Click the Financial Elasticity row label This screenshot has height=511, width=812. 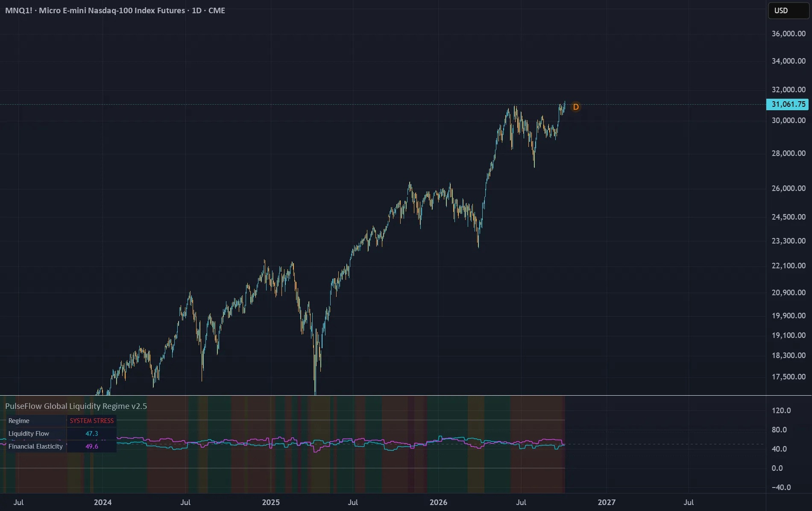pyautogui.click(x=35, y=446)
